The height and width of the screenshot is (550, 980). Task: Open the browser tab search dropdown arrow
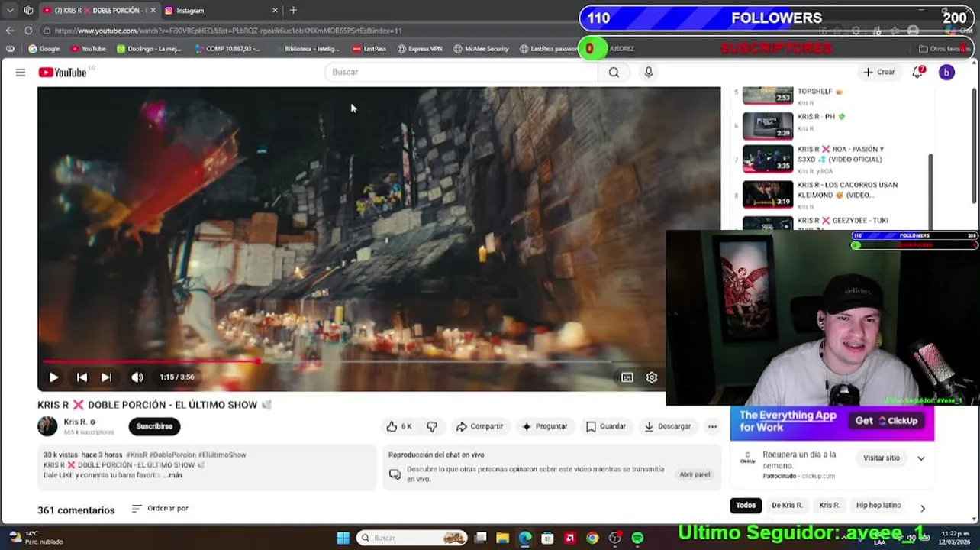10,11
